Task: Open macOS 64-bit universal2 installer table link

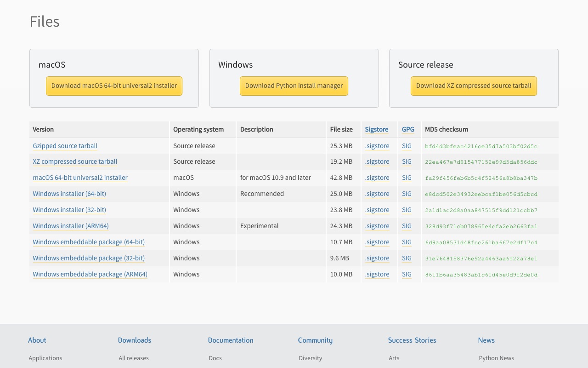Action: [x=80, y=178]
